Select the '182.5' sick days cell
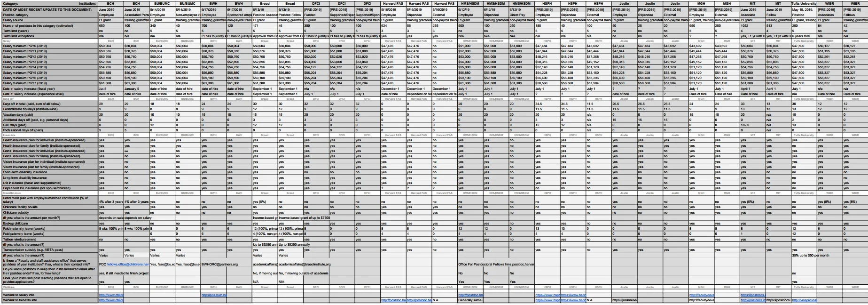This screenshot has width=868, height=305. (x=753, y=125)
